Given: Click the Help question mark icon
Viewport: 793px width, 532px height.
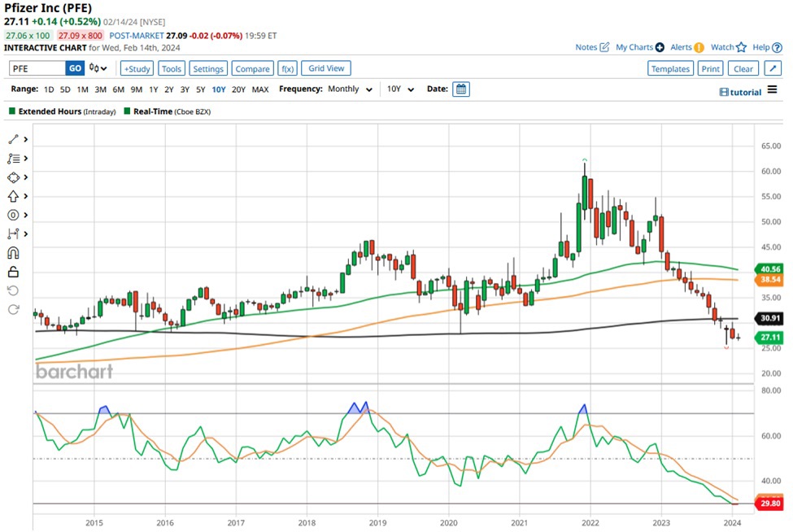Looking at the screenshot, I should (x=778, y=47).
